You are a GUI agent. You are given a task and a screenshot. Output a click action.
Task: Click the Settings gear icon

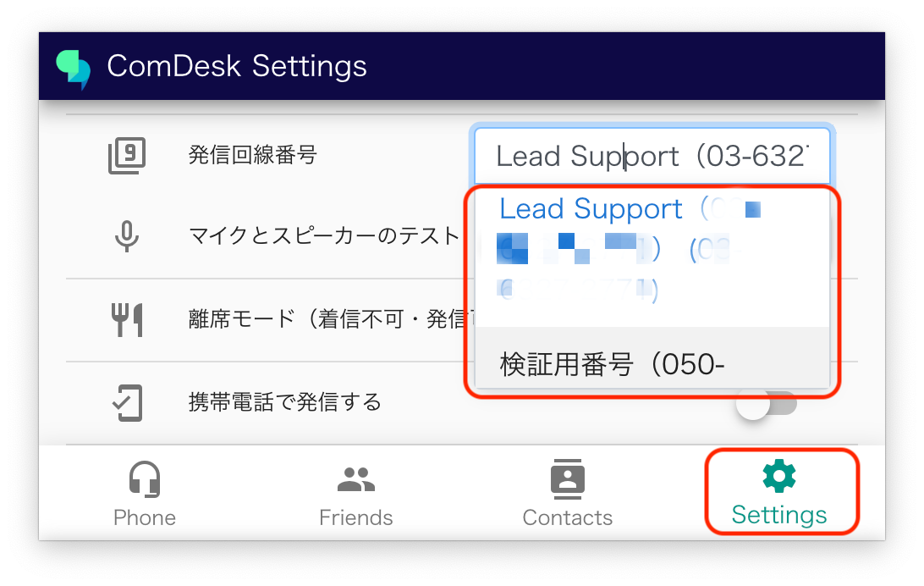(x=779, y=477)
